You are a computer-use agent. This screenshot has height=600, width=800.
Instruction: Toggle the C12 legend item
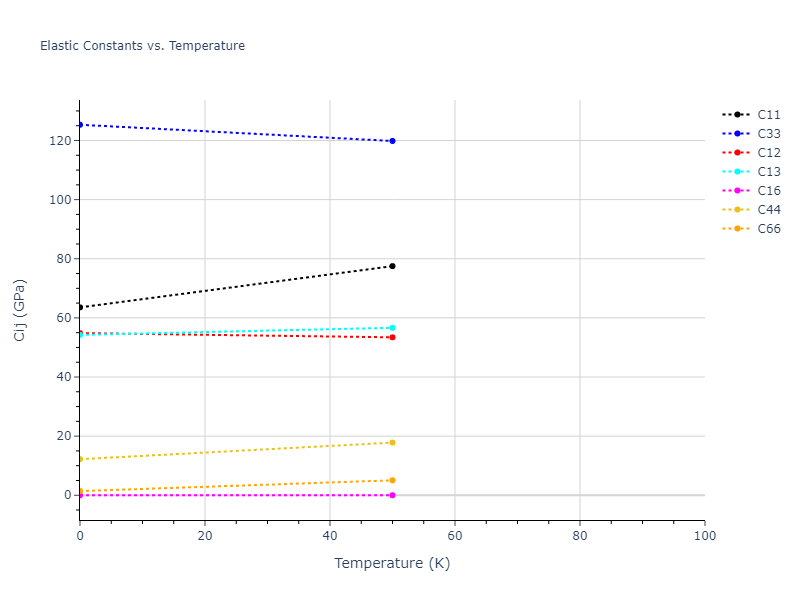tap(768, 153)
